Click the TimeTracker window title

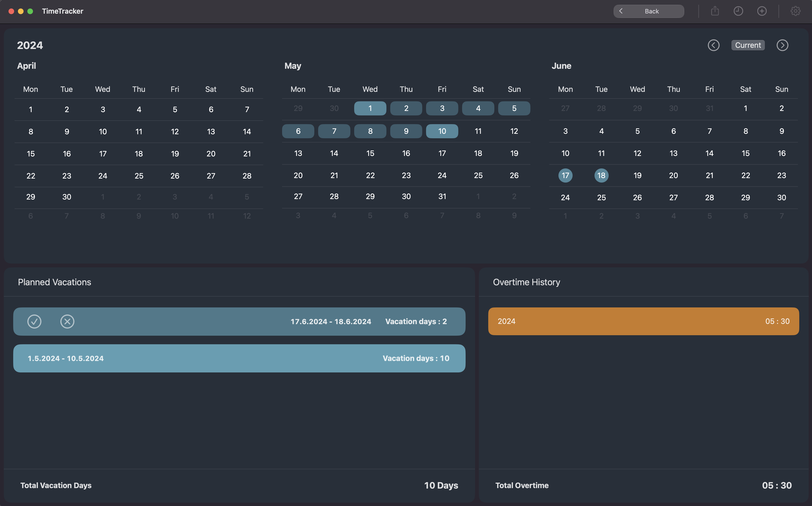click(x=63, y=11)
